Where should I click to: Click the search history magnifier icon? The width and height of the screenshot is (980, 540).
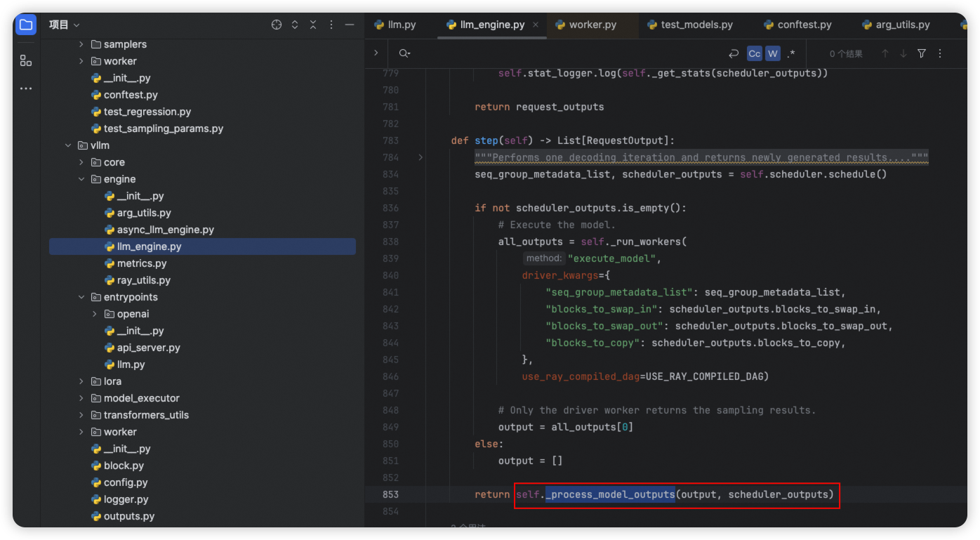coord(404,53)
